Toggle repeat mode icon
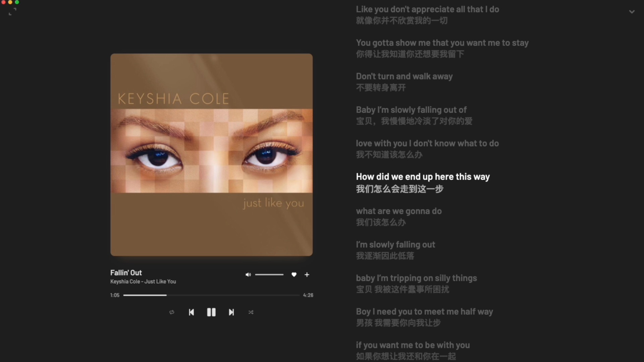This screenshot has height=362, width=644. (172, 312)
